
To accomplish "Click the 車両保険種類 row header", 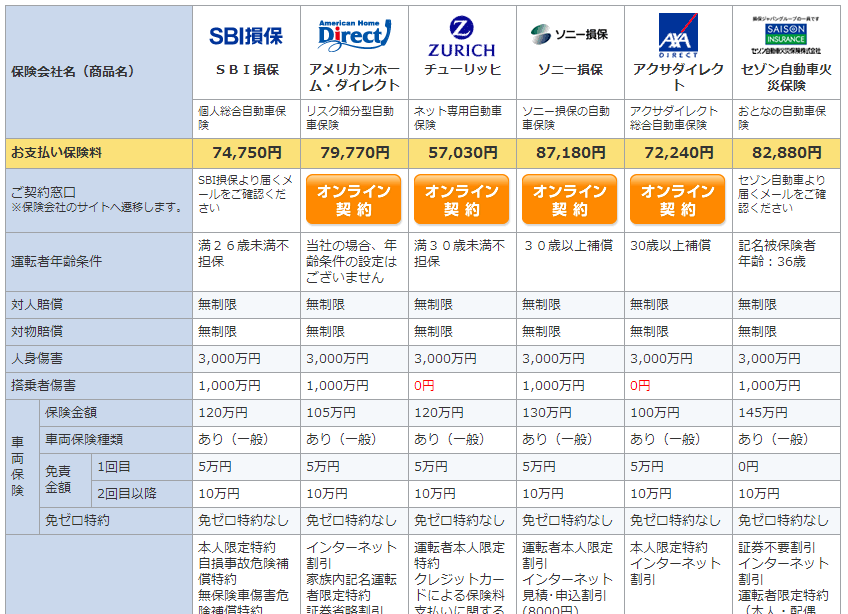I will click(116, 440).
